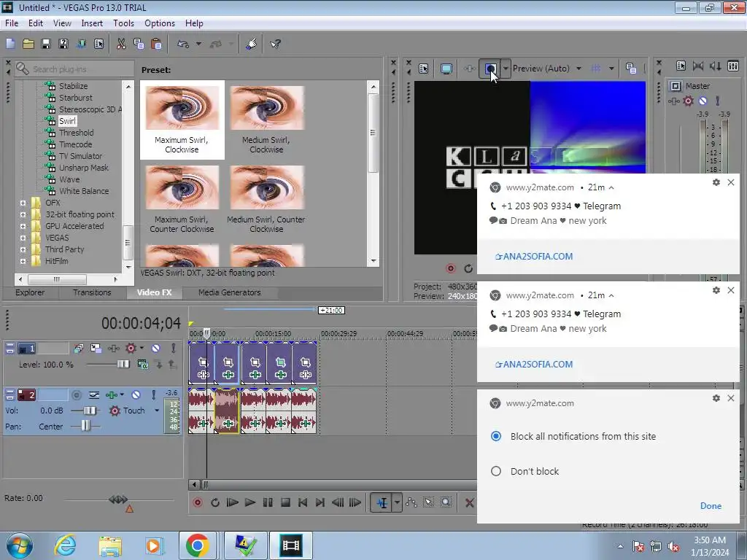The height and width of the screenshot is (560, 747).
Task: Toggle preview on external monitor icon
Action: coord(446,69)
